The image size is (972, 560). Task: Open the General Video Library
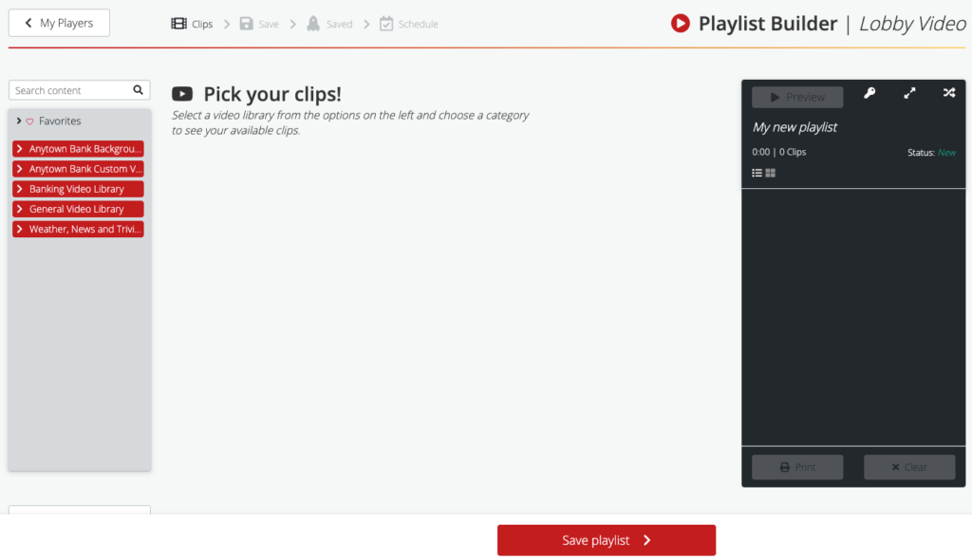point(78,209)
